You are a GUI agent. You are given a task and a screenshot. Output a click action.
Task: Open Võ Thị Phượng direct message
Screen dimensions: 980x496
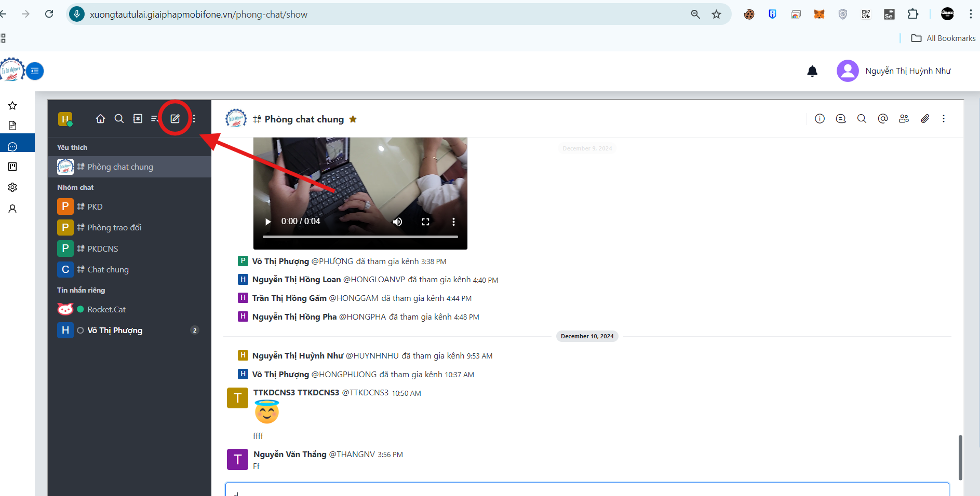[x=129, y=330]
